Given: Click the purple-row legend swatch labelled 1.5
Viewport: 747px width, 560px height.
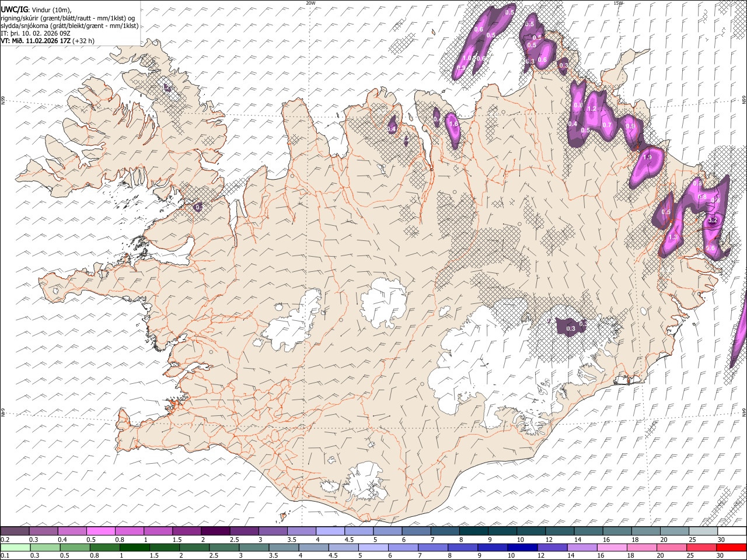Looking at the screenshot, I should coord(187,531).
